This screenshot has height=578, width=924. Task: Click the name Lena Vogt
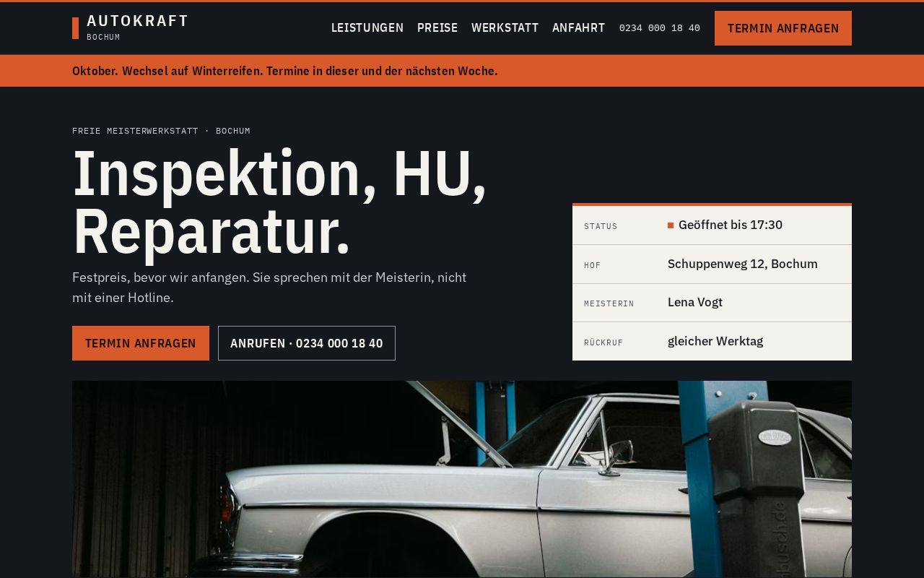pos(695,302)
